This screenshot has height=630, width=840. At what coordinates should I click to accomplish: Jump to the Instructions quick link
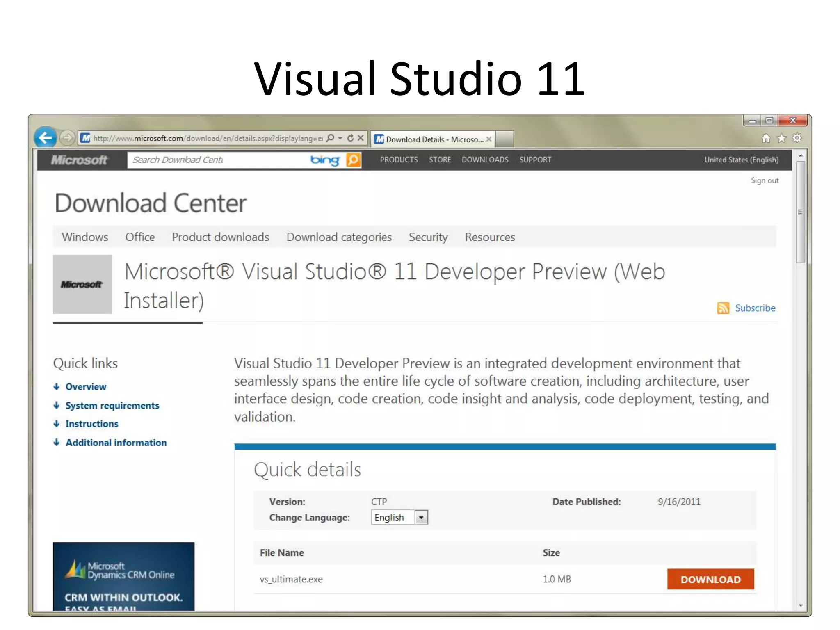pyautogui.click(x=92, y=424)
